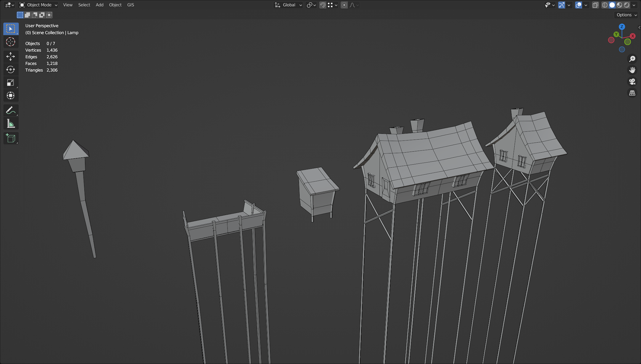Open the Object Mode dropdown
The width and height of the screenshot is (641, 364).
pyautogui.click(x=38, y=5)
